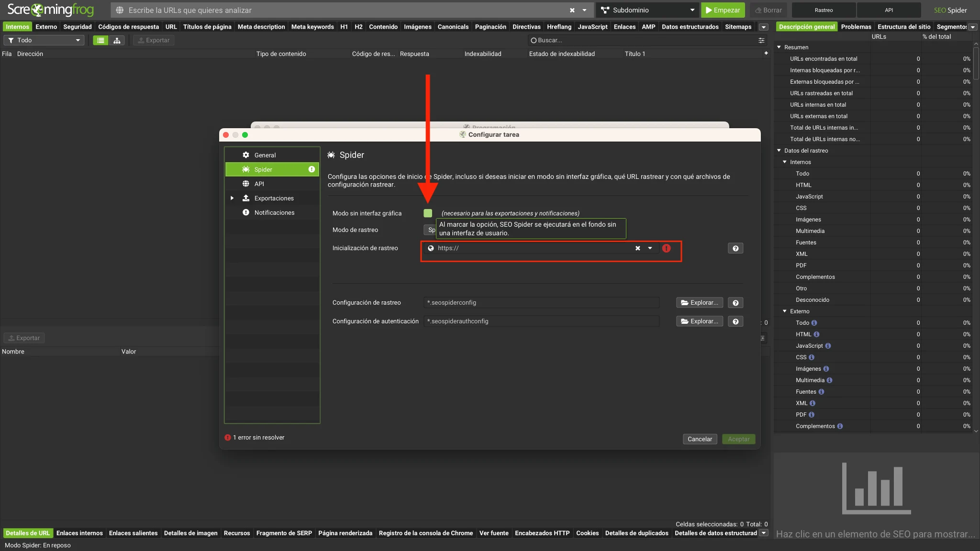Image resolution: width=980 pixels, height=551 pixels.
Task: Browse for crawl configuration file
Action: pyautogui.click(x=700, y=302)
